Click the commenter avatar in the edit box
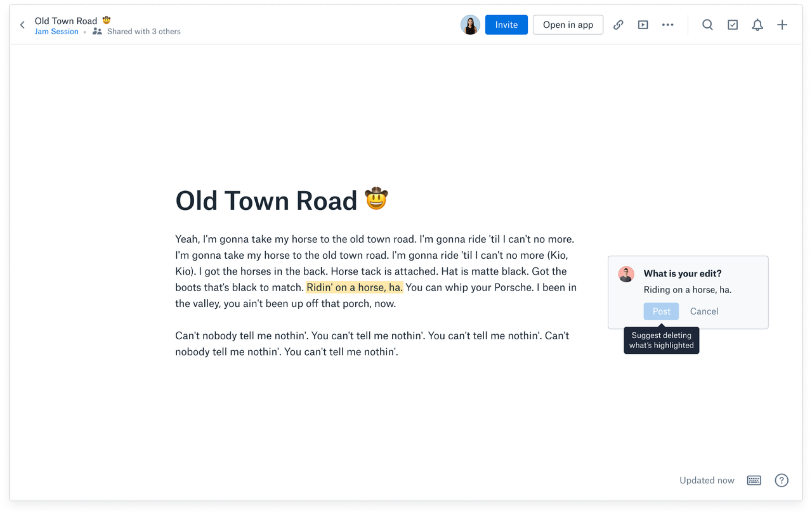Viewport: 812px width, 515px height. click(x=626, y=274)
